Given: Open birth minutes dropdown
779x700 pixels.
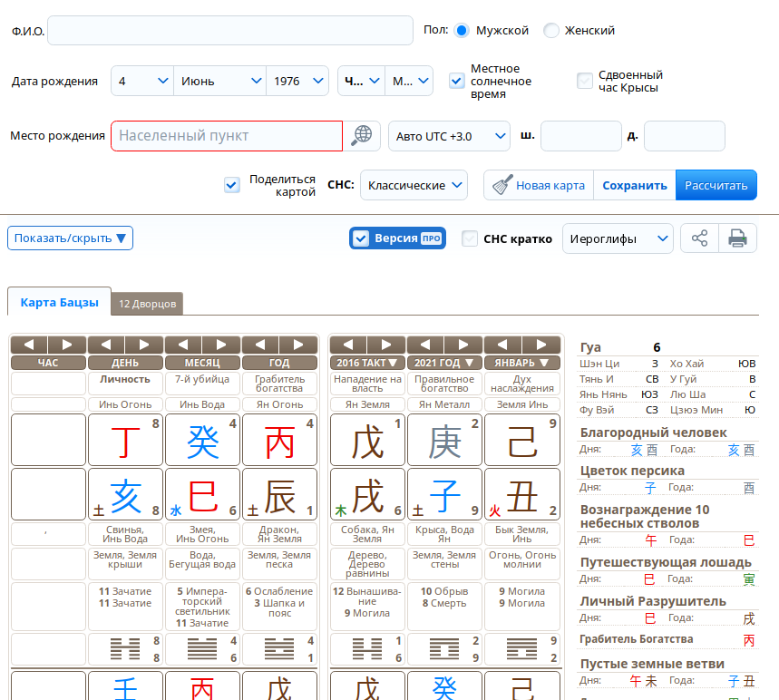Looking at the screenshot, I should point(409,81).
